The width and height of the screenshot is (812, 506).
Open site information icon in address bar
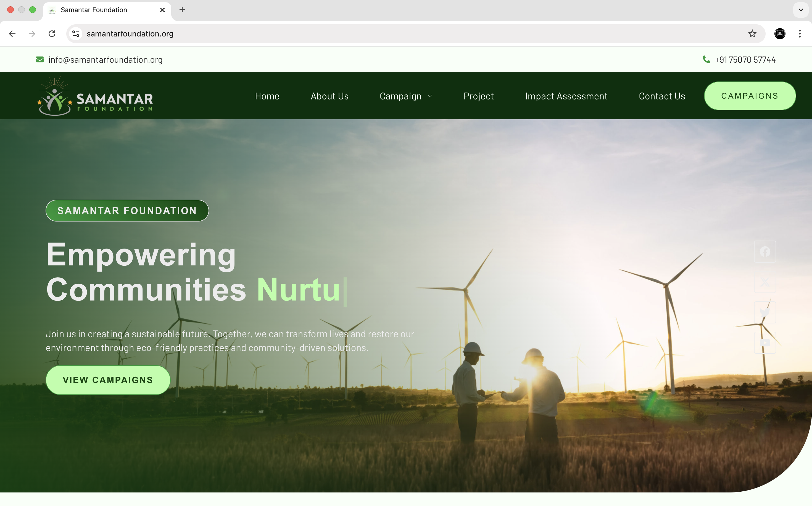tap(76, 33)
